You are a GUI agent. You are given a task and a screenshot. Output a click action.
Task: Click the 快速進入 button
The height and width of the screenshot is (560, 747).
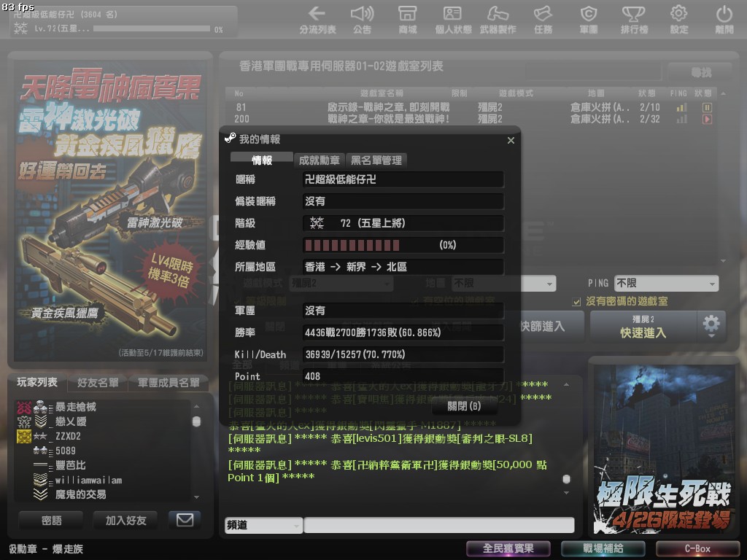pos(643,326)
